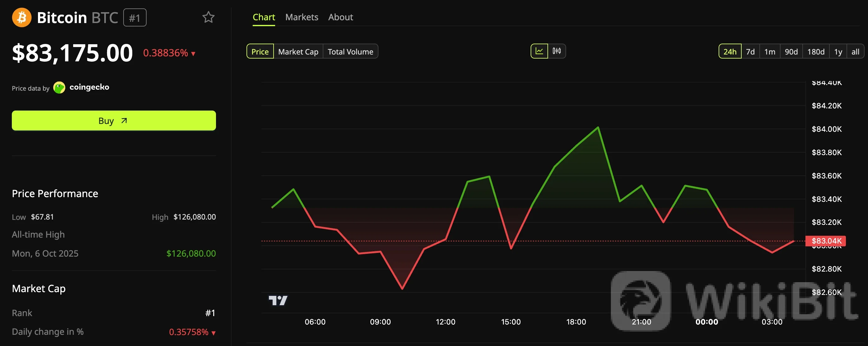The height and width of the screenshot is (346, 868).
Task: Select the 90d time range
Action: (791, 52)
